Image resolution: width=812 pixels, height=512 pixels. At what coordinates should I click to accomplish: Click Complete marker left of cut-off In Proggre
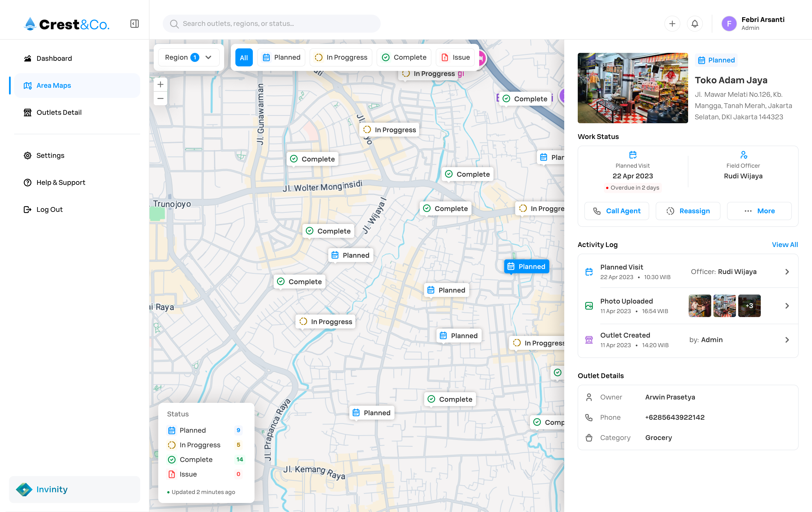point(445,208)
